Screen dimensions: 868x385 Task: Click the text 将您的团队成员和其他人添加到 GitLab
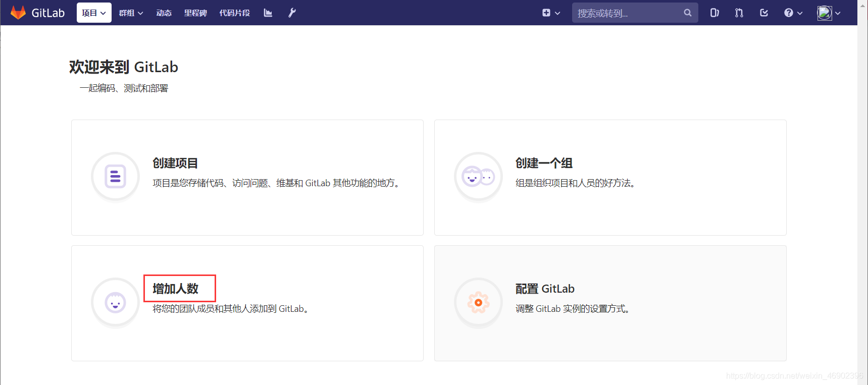(231, 309)
